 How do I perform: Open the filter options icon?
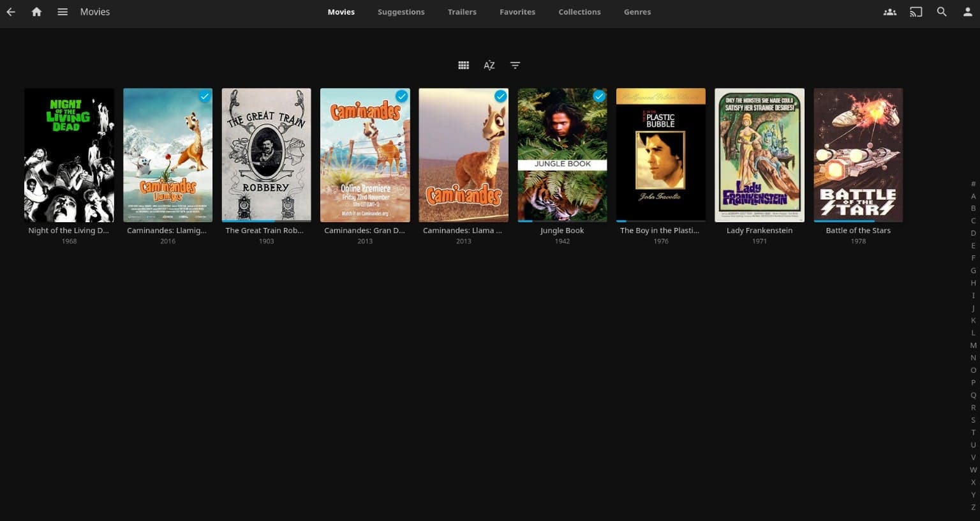point(515,65)
